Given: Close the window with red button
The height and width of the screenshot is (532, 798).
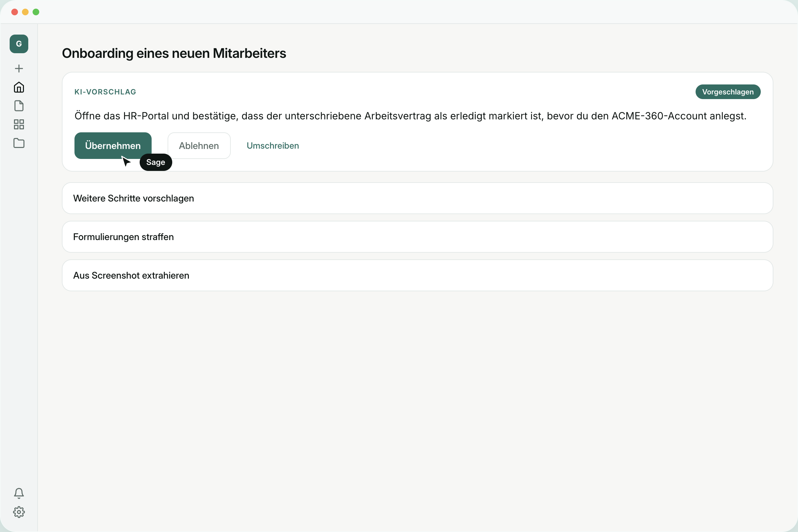Looking at the screenshot, I should 15,12.
